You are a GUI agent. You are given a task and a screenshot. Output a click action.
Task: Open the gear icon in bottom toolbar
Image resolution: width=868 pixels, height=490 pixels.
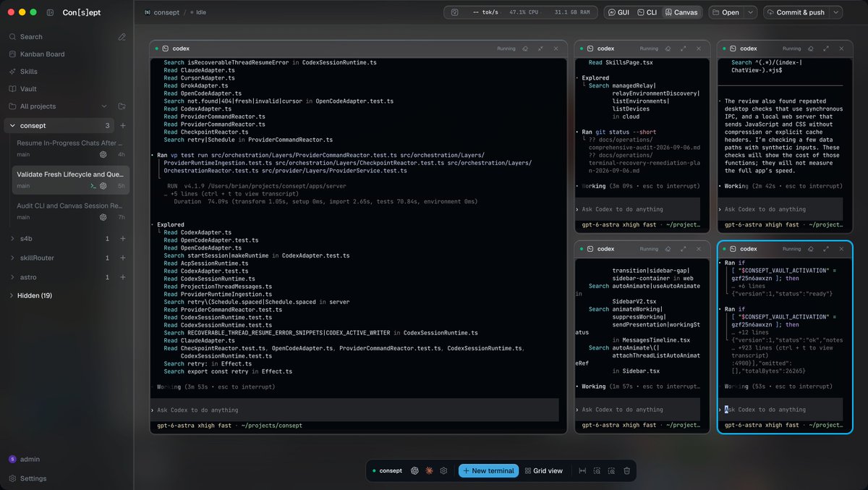pyautogui.click(x=443, y=470)
